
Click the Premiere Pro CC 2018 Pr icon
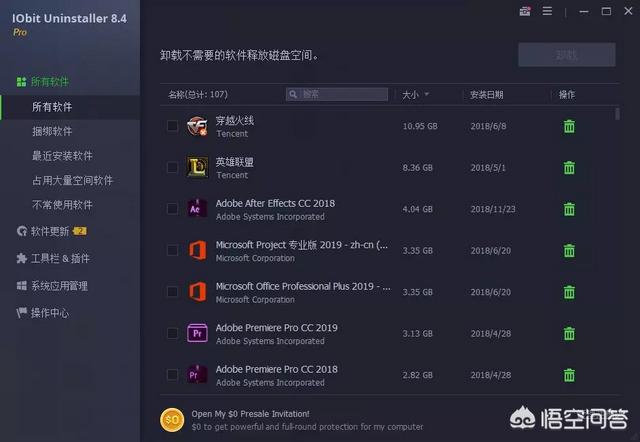point(197,375)
